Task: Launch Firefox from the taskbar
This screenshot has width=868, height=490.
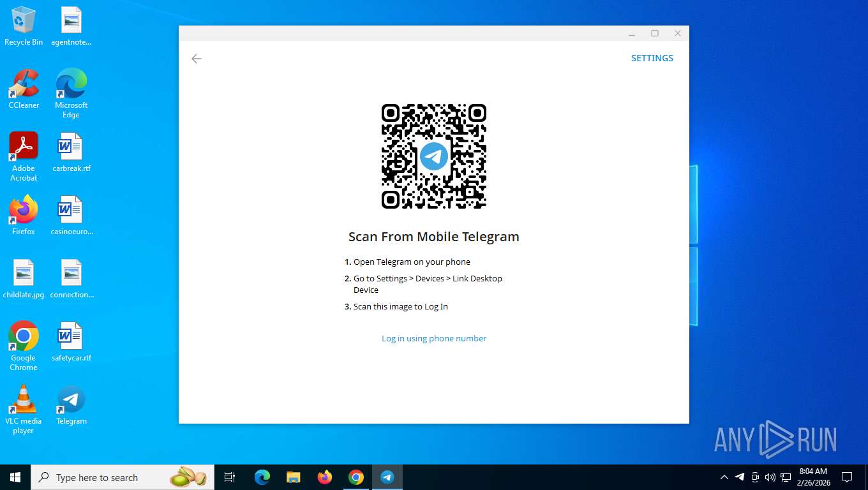Action: pos(325,477)
